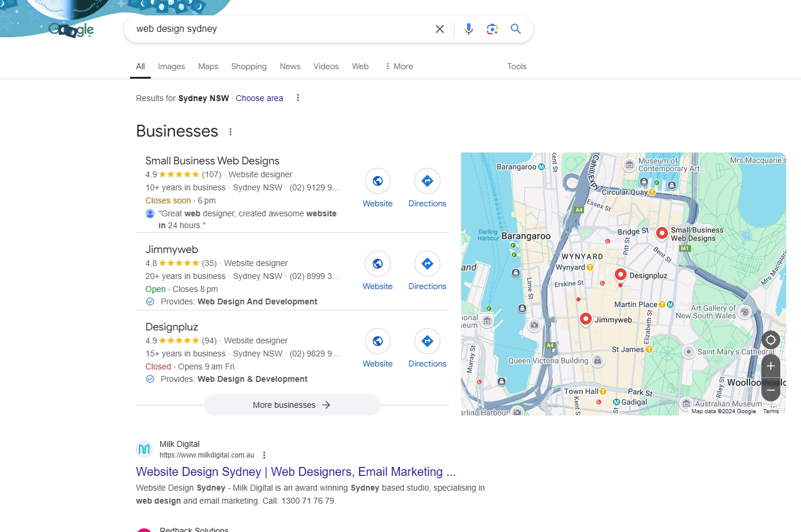801x532 pixels.
Task: Clear the search box text
Action: [x=440, y=29]
